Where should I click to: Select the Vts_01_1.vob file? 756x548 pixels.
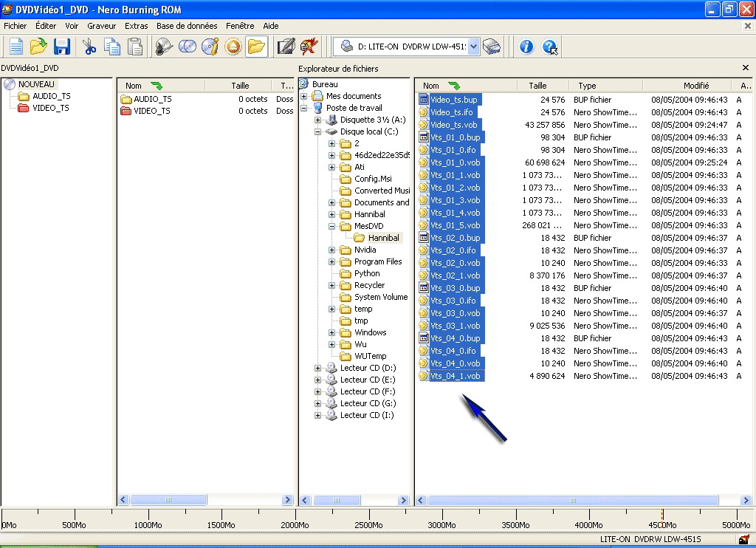455,175
